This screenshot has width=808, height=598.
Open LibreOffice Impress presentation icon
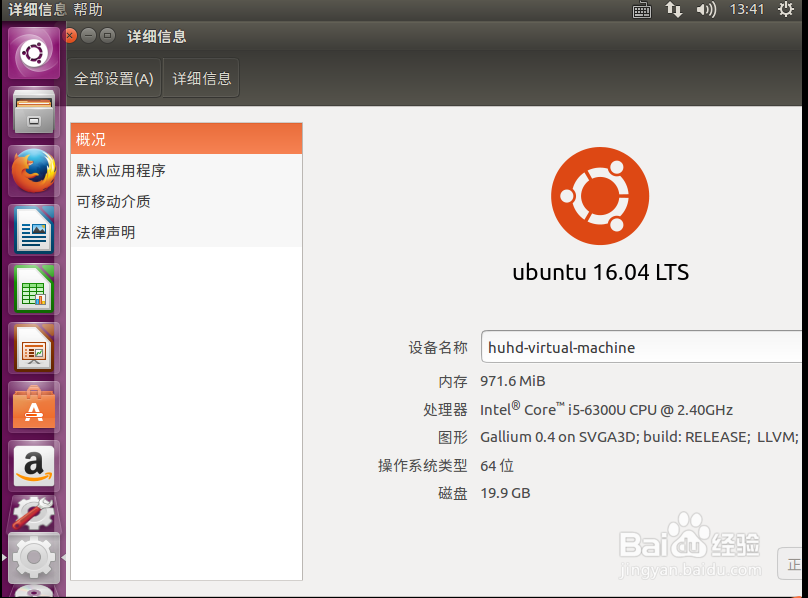[x=34, y=348]
